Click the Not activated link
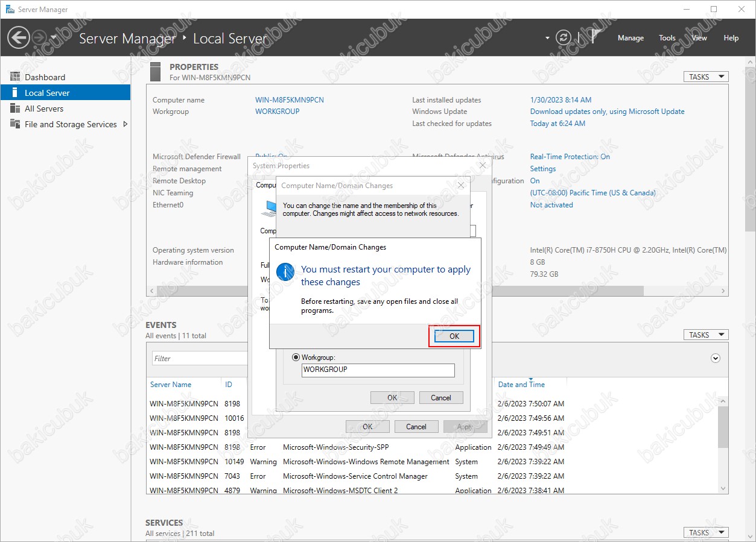The image size is (756, 542). point(551,205)
